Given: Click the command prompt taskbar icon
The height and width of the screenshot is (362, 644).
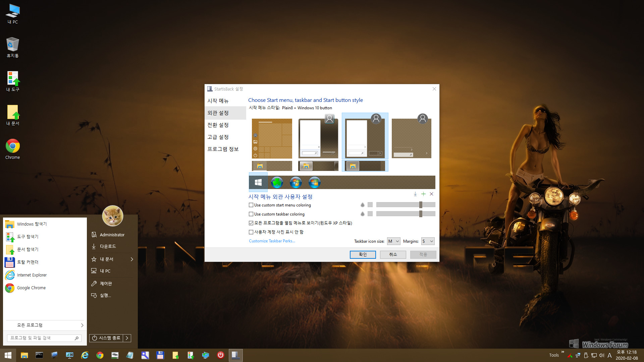Looking at the screenshot, I should [x=39, y=355].
